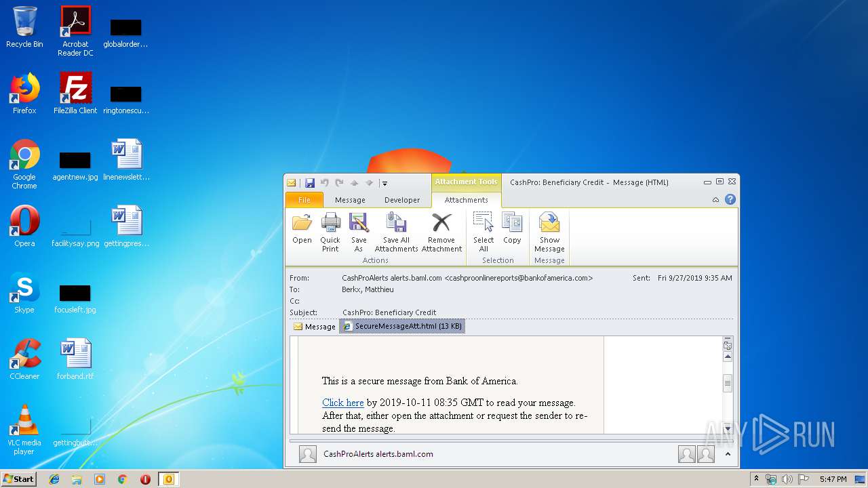
Task: Click the Redo arrow in Quick Access
Action: [x=339, y=183]
